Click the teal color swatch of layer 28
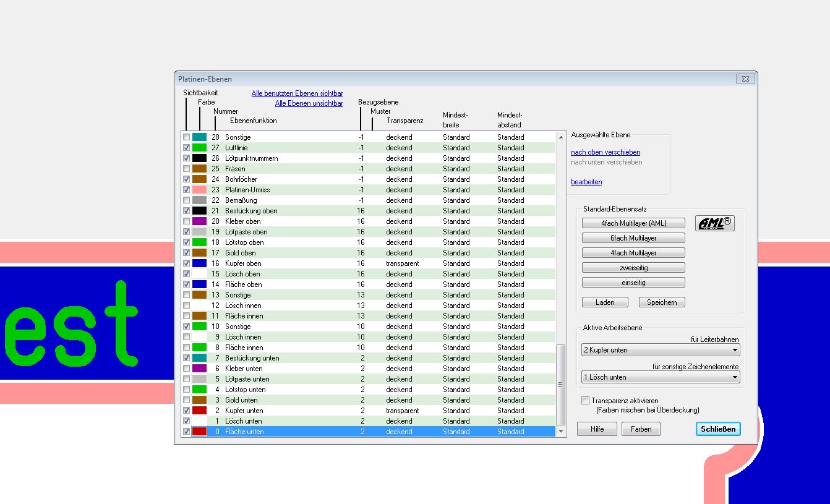The height and width of the screenshot is (504, 830). [x=199, y=137]
